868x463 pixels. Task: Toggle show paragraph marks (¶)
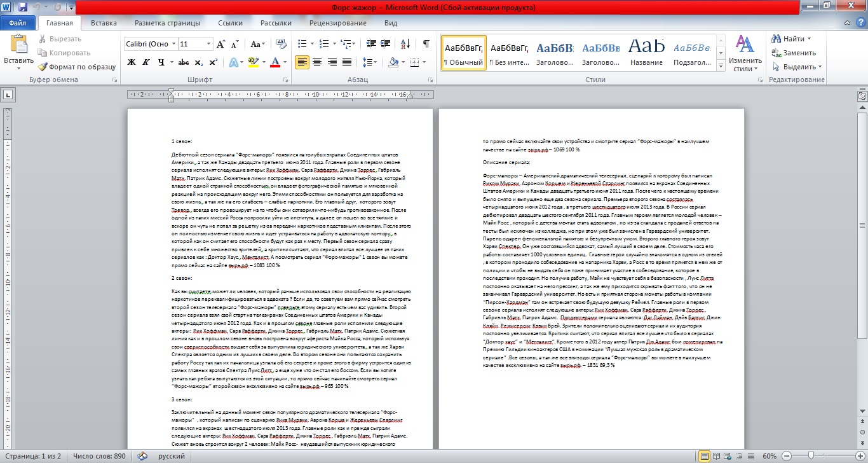click(426, 45)
